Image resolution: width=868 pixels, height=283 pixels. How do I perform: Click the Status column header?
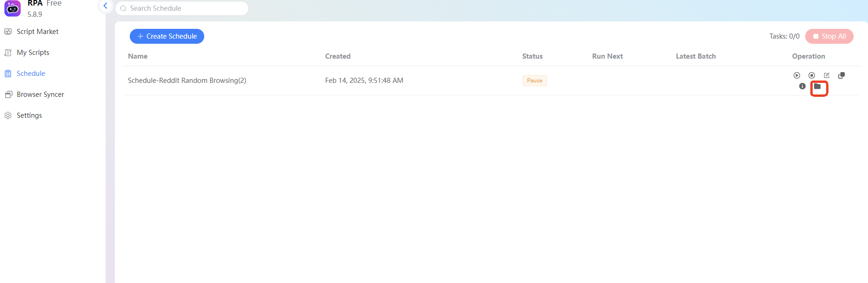click(x=533, y=56)
